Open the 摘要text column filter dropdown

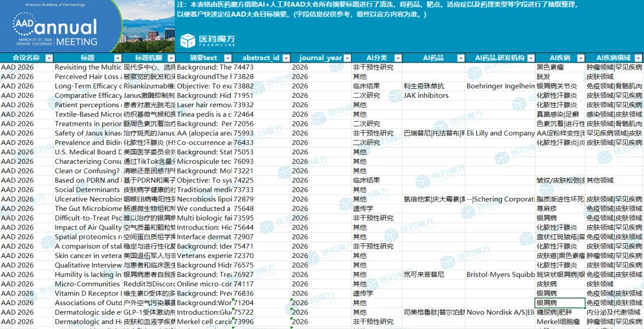pyautogui.click(x=227, y=58)
